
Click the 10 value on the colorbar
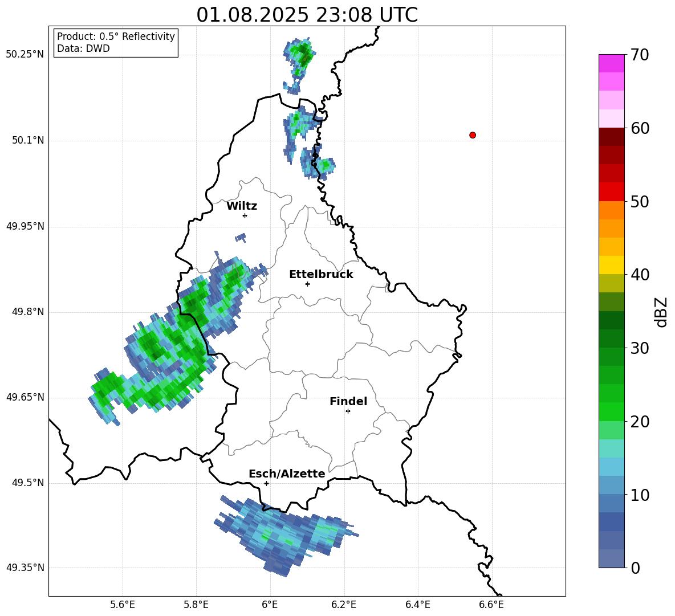[x=640, y=495]
